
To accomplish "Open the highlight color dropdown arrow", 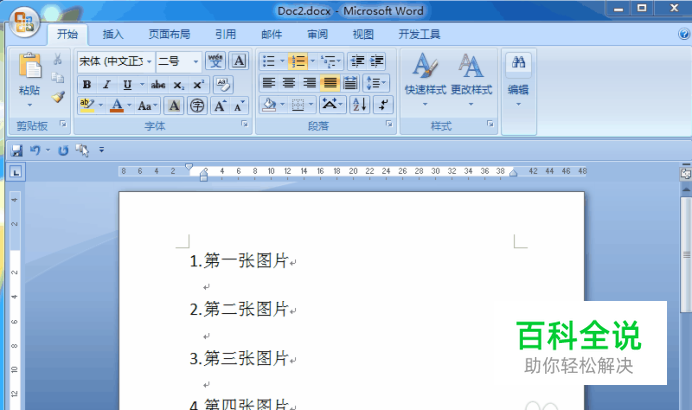I will pos(101,105).
